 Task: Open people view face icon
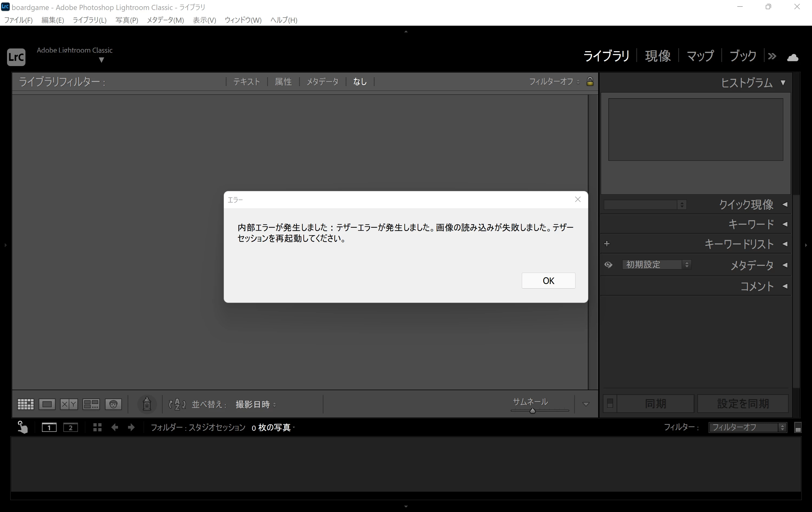(x=113, y=404)
